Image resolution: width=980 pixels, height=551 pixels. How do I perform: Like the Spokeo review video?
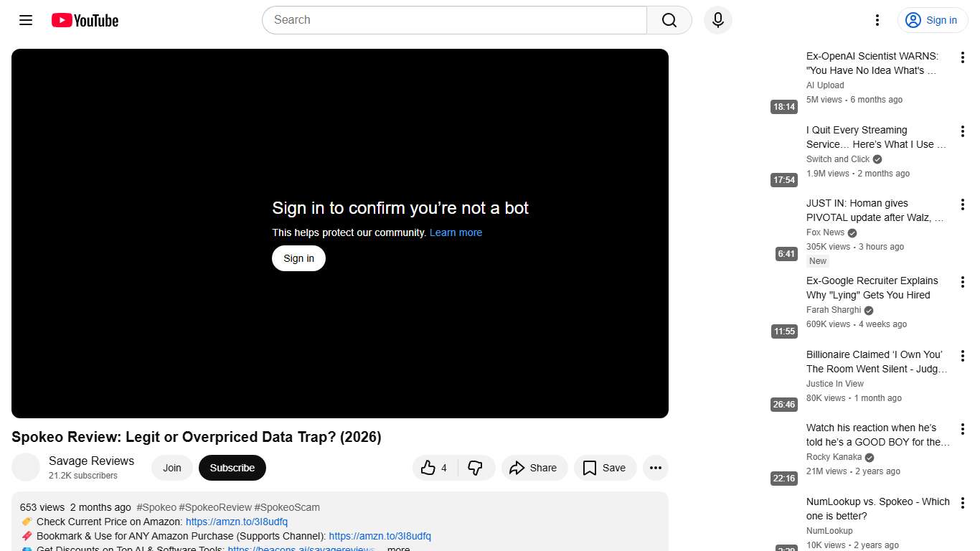(x=429, y=468)
